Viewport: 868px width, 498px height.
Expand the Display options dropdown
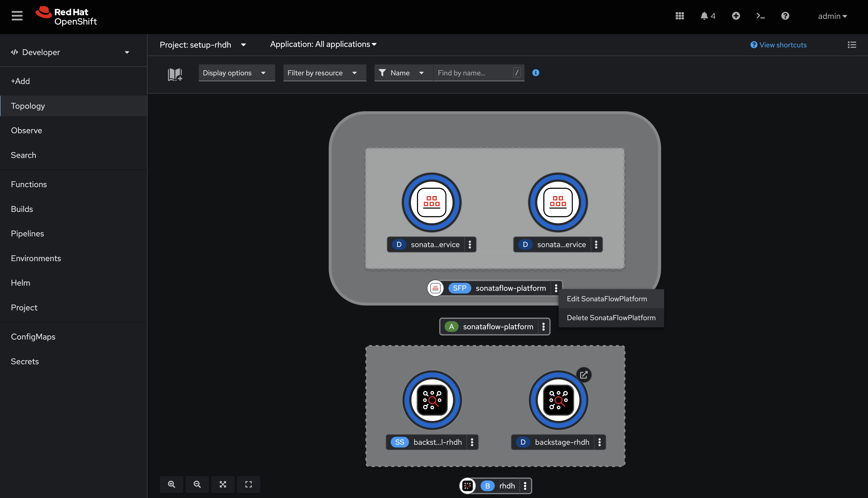click(x=236, y=73)
